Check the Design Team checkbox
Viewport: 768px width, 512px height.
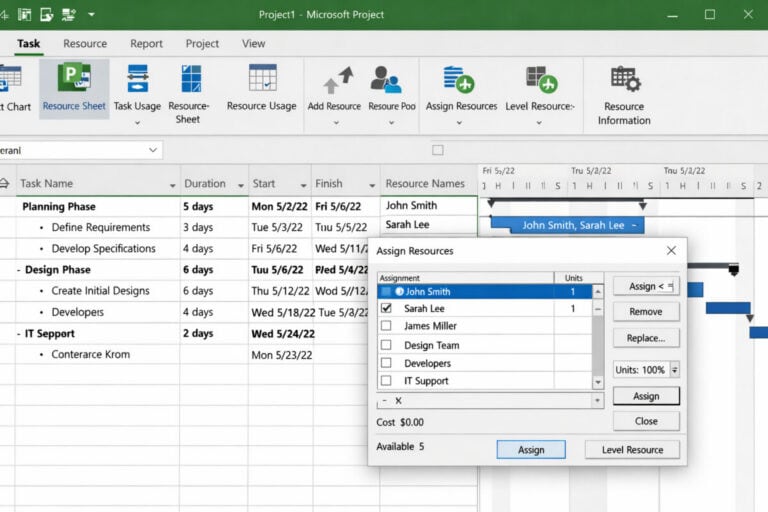[386, 345]
